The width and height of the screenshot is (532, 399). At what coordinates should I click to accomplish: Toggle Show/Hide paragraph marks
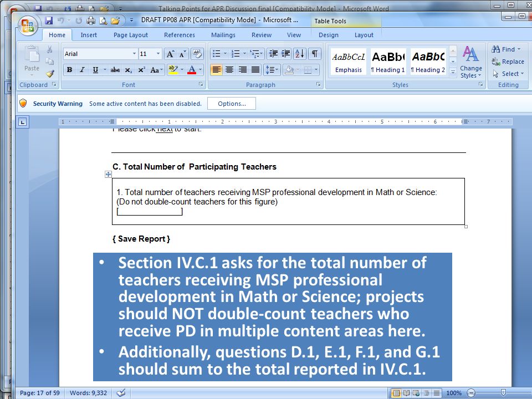click(x=315, y=53)
